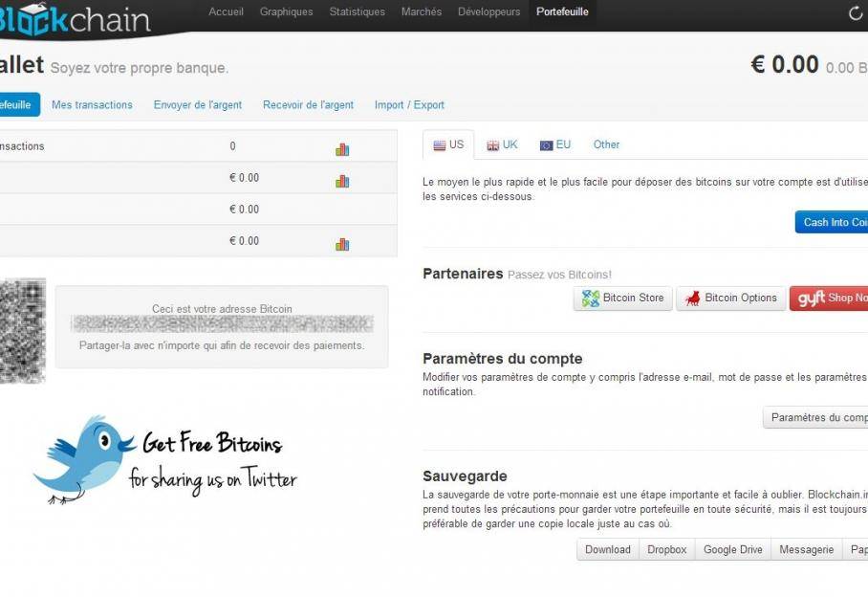Click 'Passez vos Bitcoins!' text
The height and width of the screenshot is (597, 868).
pos(559,275)
